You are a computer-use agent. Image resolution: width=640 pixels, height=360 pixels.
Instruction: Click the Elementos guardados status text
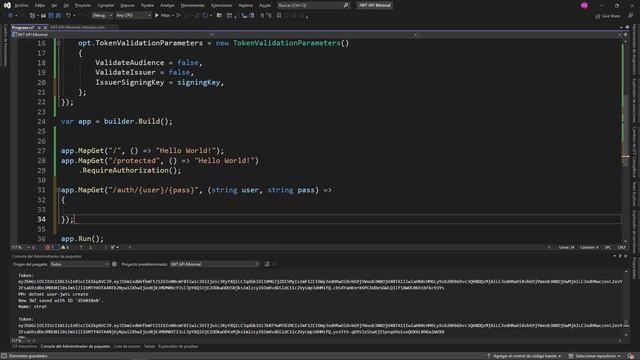tap(28, 356)
